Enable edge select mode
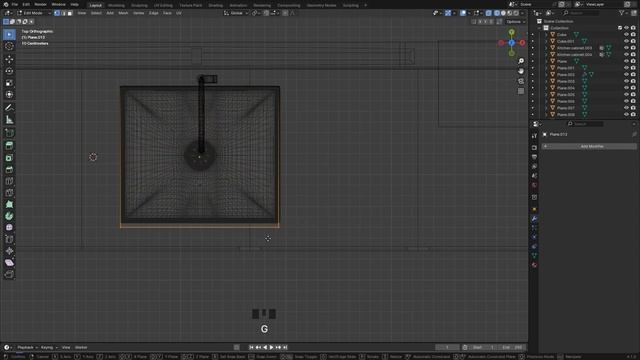Screen dimensions: 640x360 [x=63, y=13]
